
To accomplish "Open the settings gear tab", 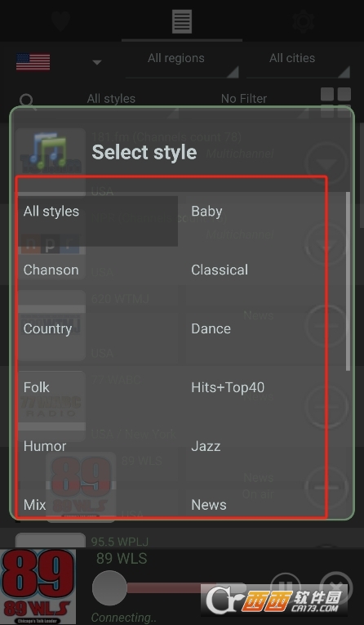I will pyautogui.click(x=303, y=20).
